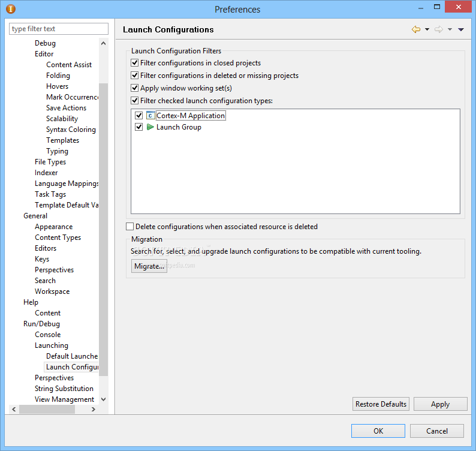Select the Editor tree item
This screenshot has height=451, width=476.
44,54
